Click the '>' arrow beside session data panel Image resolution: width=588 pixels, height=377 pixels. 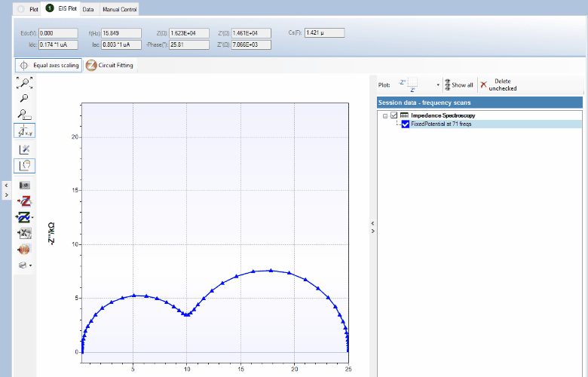pos(372,231)
